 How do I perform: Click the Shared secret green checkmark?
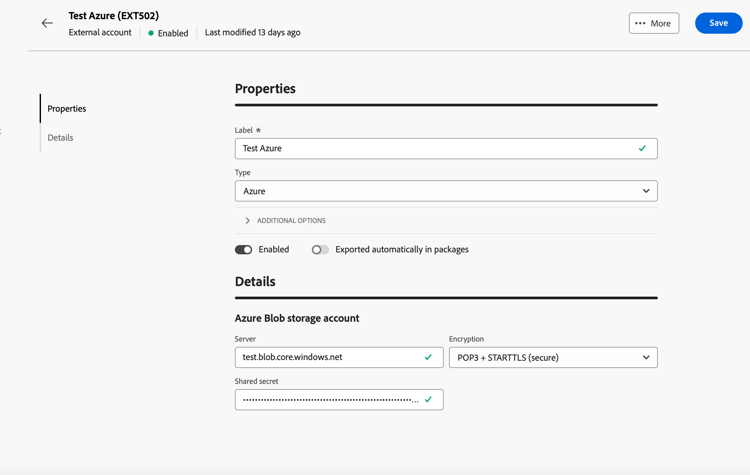(428, 400)
